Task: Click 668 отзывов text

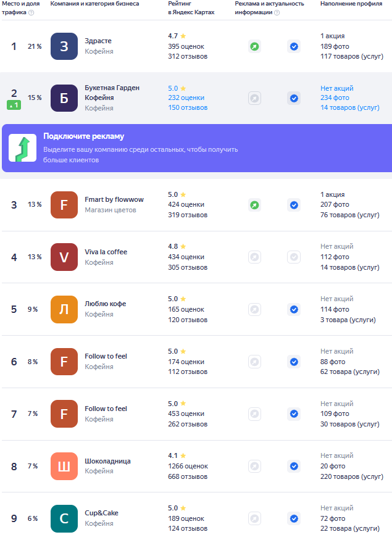Action: (x=188, y=476)
